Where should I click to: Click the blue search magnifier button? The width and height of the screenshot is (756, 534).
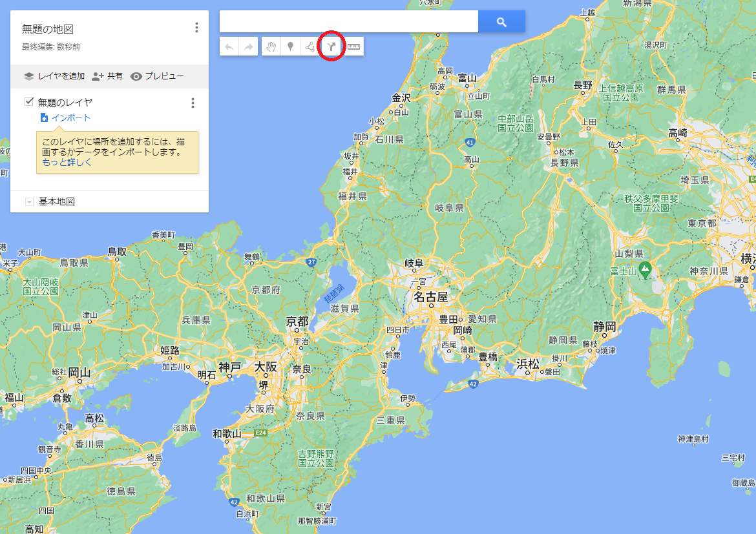click(x=501, y=22)
